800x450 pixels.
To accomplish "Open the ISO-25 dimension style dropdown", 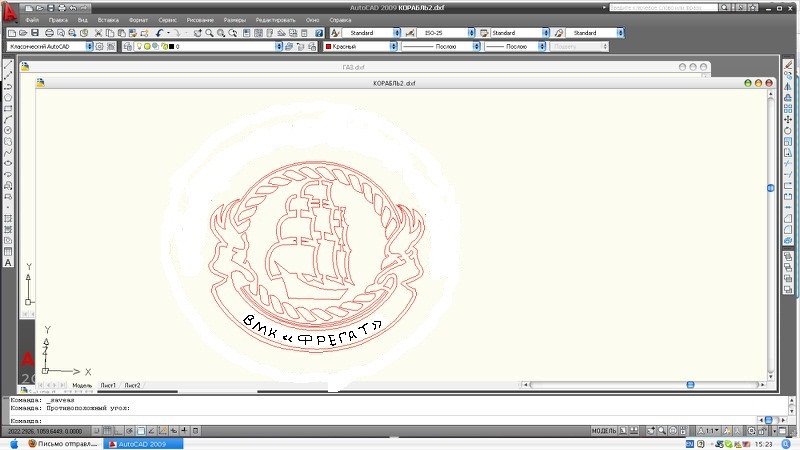I will [x=474, y=33].
